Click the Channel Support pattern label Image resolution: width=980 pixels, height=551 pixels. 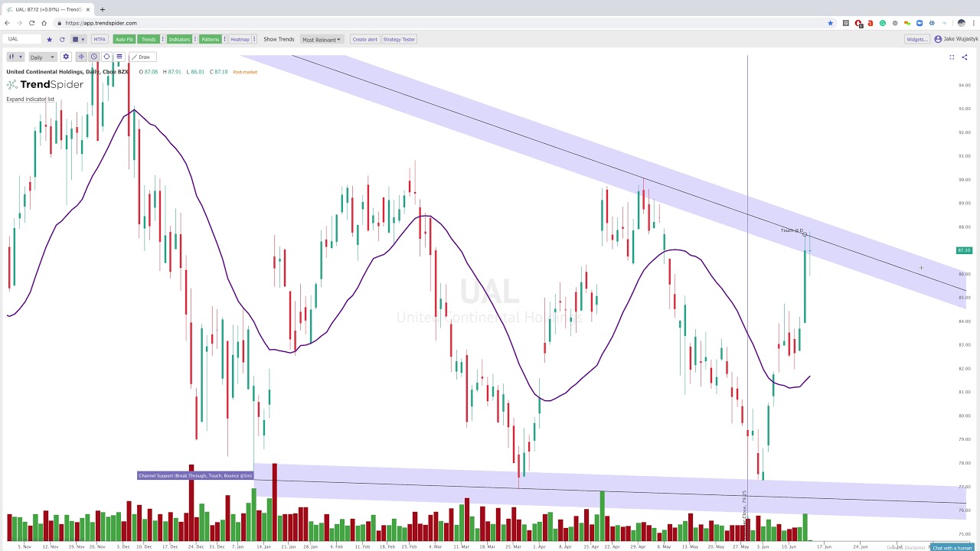(195, 476)
